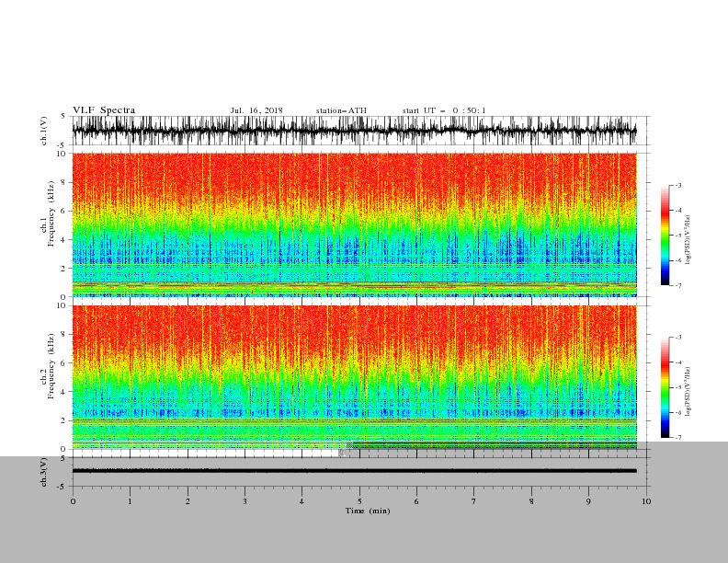Click the "-6" tick on ch.2 color bar
The image size is (728, 563).
tap(678, 412)
